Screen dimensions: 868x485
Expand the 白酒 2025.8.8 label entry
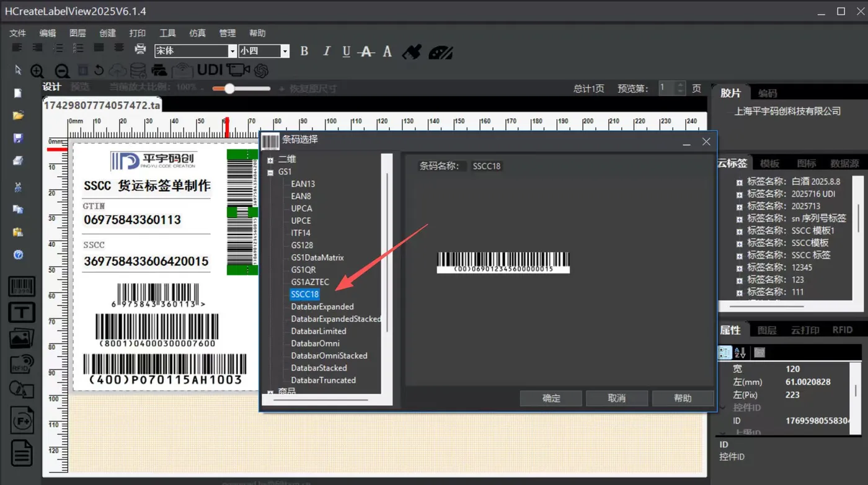(x=739, y=182)
